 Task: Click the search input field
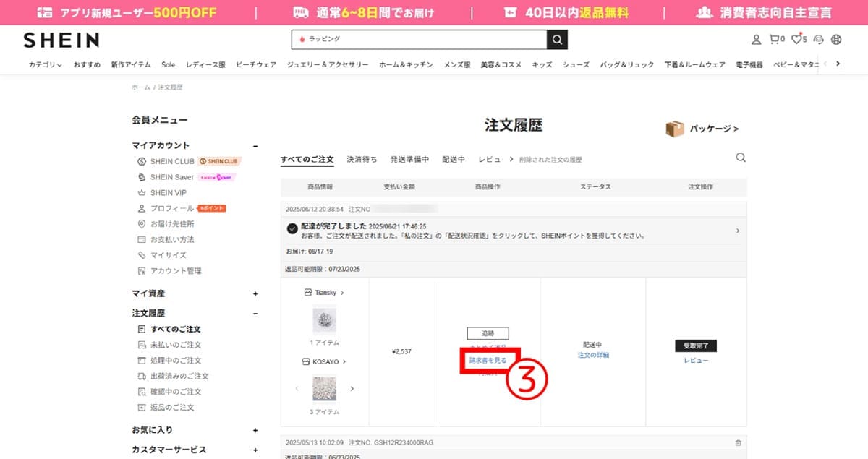420,39
